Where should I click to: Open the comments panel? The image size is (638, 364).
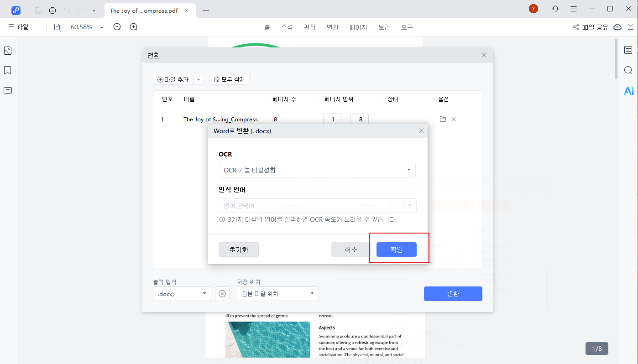(7, 90)
